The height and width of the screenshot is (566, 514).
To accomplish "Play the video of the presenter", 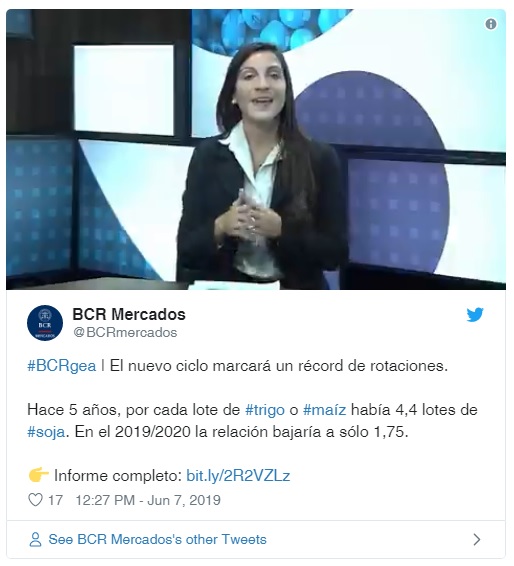I will click(x=256, y=149).
